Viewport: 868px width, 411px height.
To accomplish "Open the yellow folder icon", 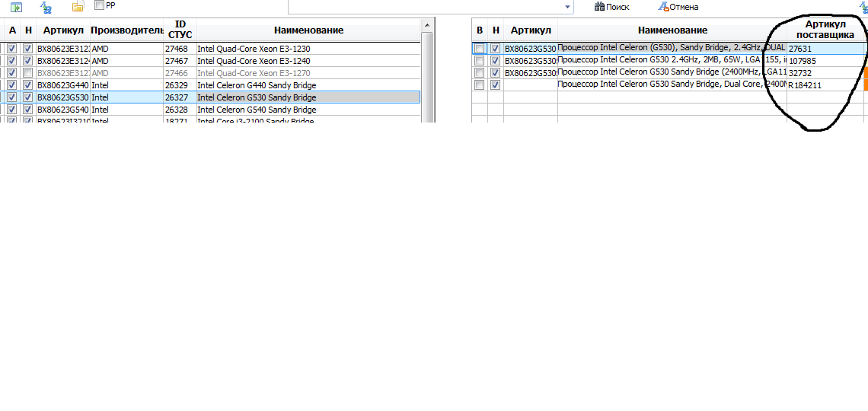I will (78, 7).
